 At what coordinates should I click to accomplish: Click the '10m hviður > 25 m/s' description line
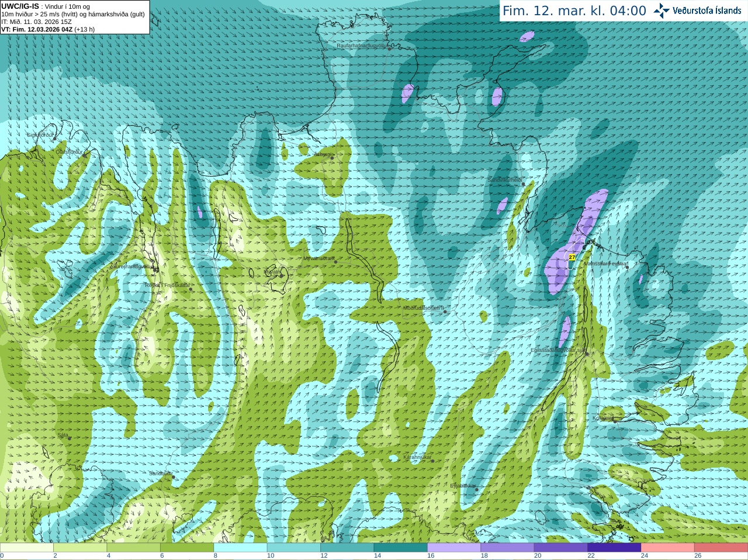[x=73, y=14]
